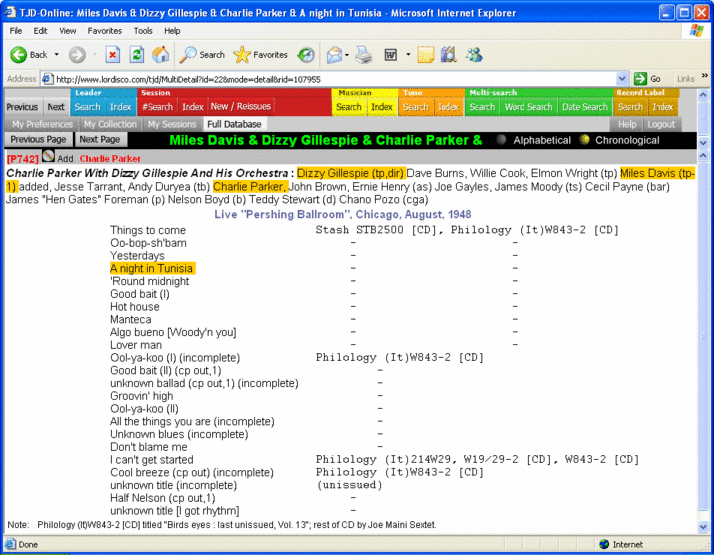Open the Mail envelope icon
The image size is (714, 555).
(334, 55)
